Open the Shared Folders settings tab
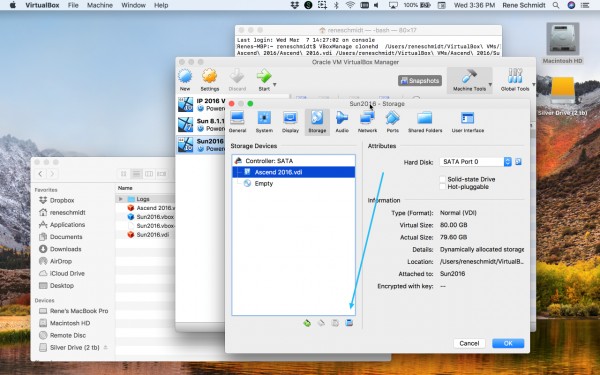 tap(425, 122)
